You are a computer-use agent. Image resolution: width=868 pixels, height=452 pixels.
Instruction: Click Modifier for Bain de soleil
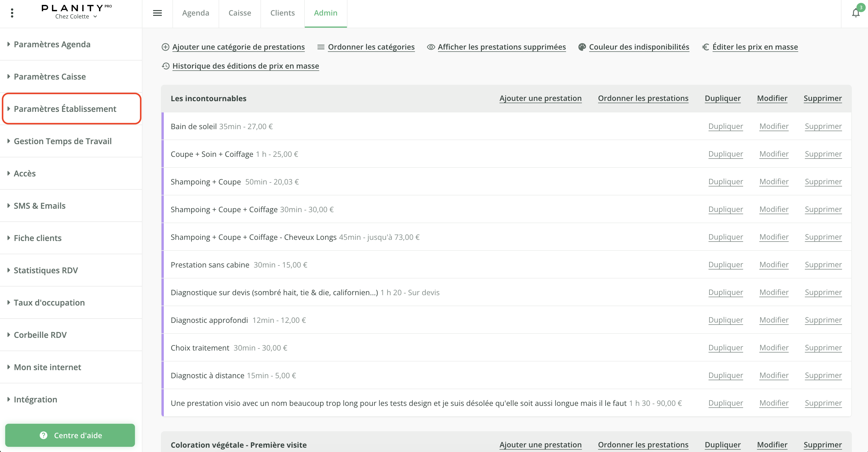coord(774,126)
